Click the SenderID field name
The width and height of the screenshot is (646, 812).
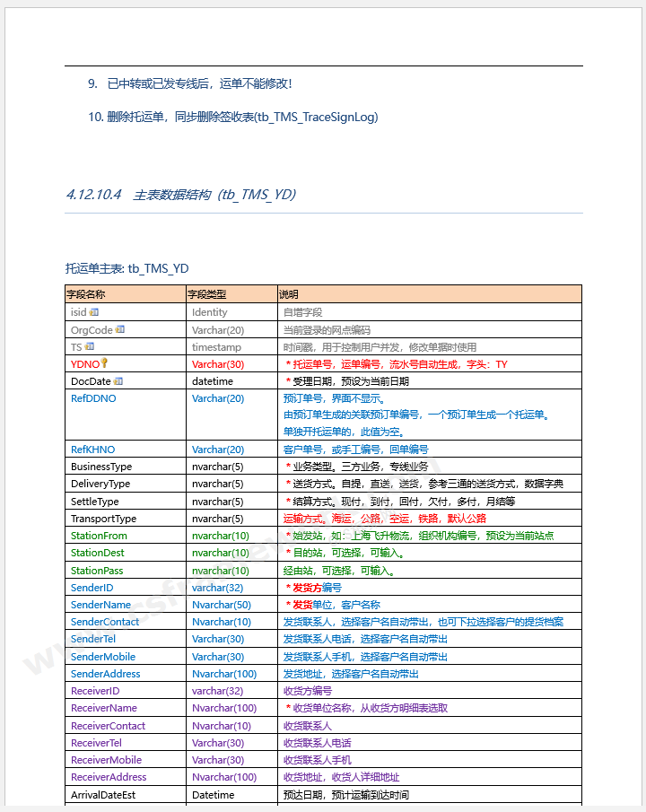coord(92,588)
